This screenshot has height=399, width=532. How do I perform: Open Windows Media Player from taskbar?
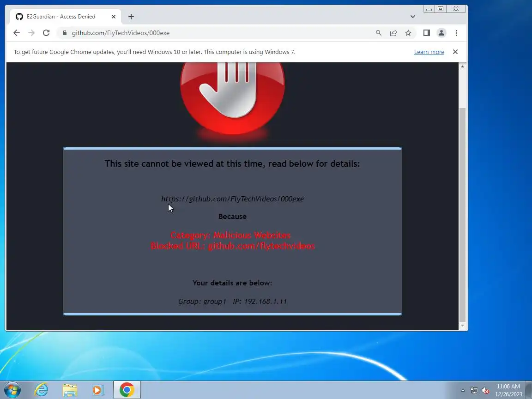click(x=98, y=390)
